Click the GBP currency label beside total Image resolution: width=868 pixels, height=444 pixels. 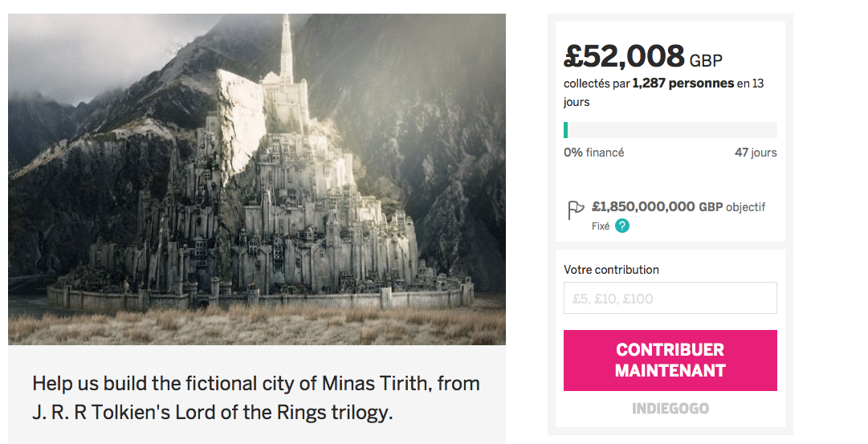(x=706, y=60)
